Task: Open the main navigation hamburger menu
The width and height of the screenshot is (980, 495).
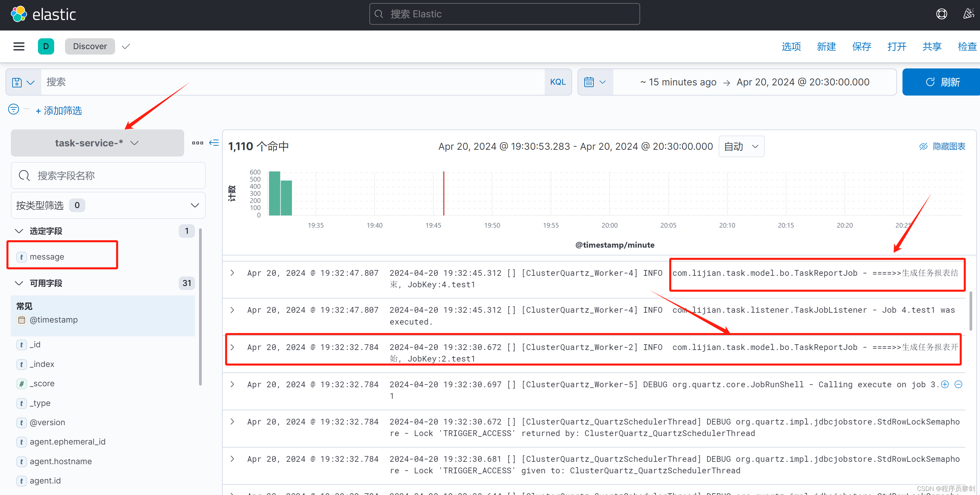Action: (x=19, y=46)
